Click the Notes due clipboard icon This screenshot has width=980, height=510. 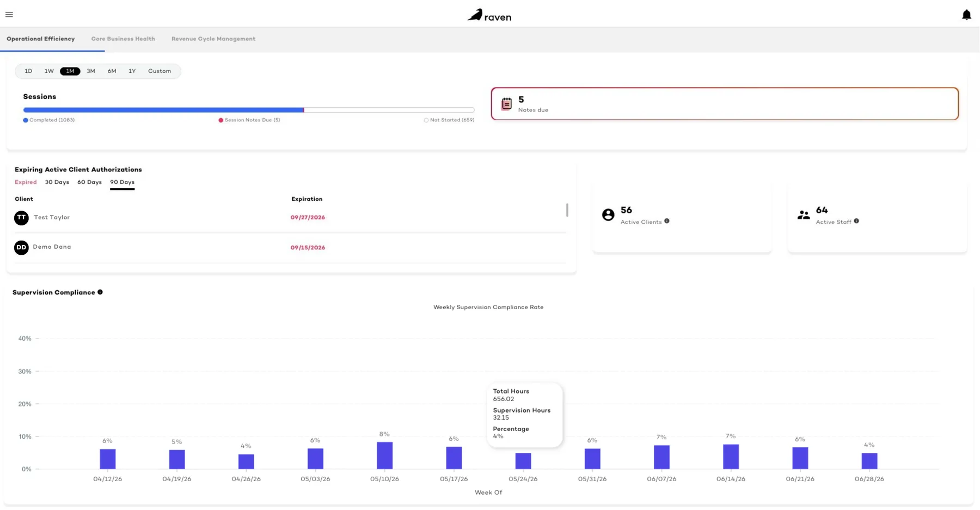(x=506, y=103)
